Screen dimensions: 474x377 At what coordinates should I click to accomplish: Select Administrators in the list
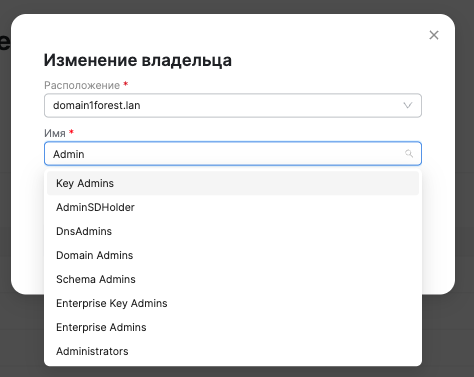click(233, 351)
